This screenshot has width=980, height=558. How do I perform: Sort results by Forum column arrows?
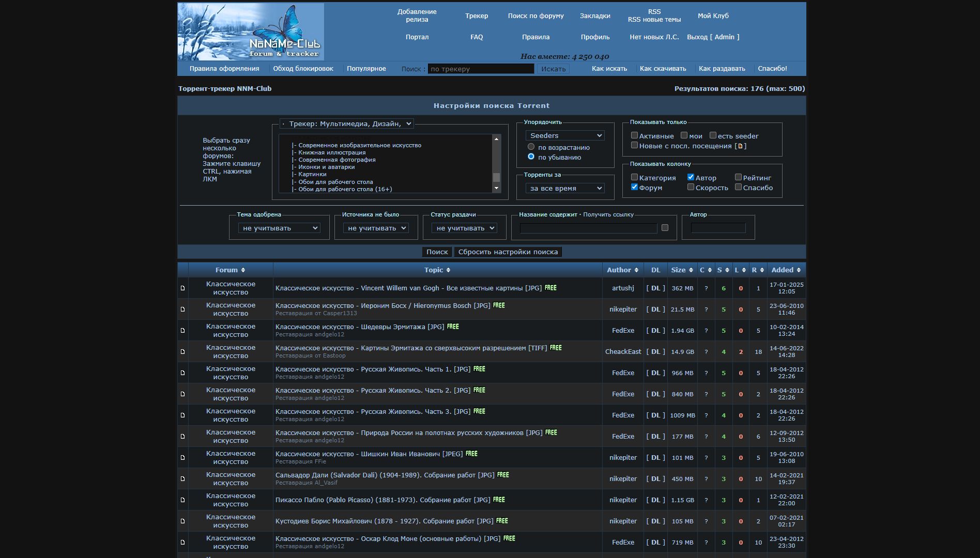tap(243, 270)
